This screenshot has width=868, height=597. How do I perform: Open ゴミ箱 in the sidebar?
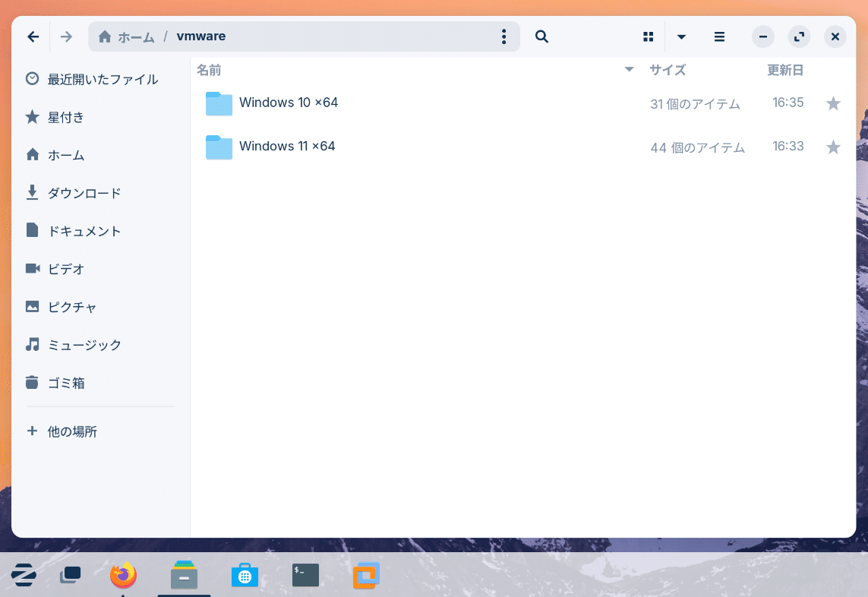click(100, 383)
